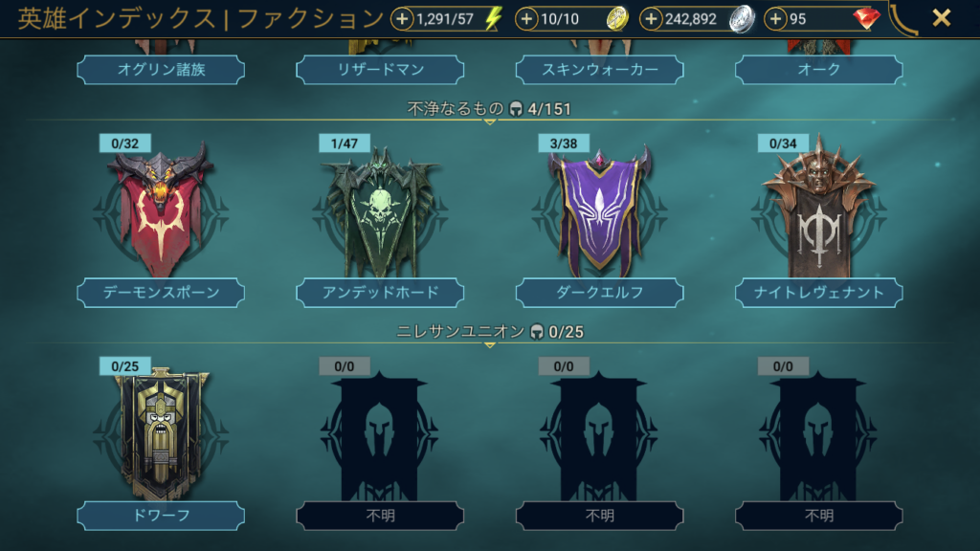Choose the Knight Revenant banner crest
980x551 pixels.
[819, 208]
